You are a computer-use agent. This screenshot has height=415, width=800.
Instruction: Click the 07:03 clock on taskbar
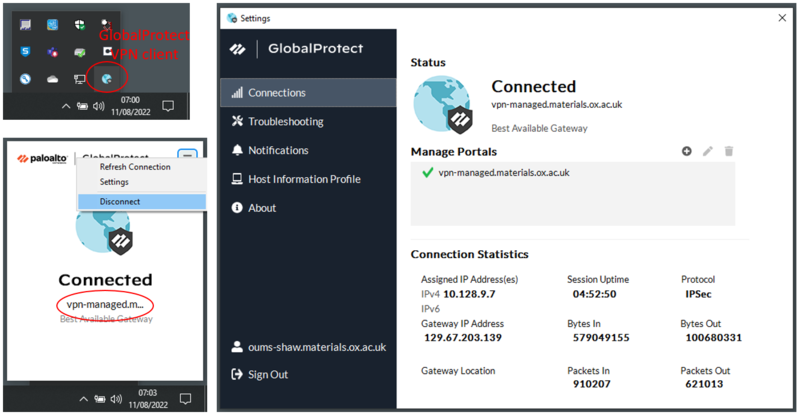pyautogui.click(x=148, y=398)
